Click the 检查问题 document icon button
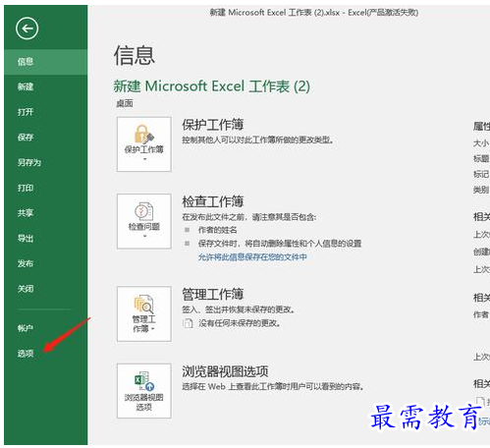 click(144, 221)
